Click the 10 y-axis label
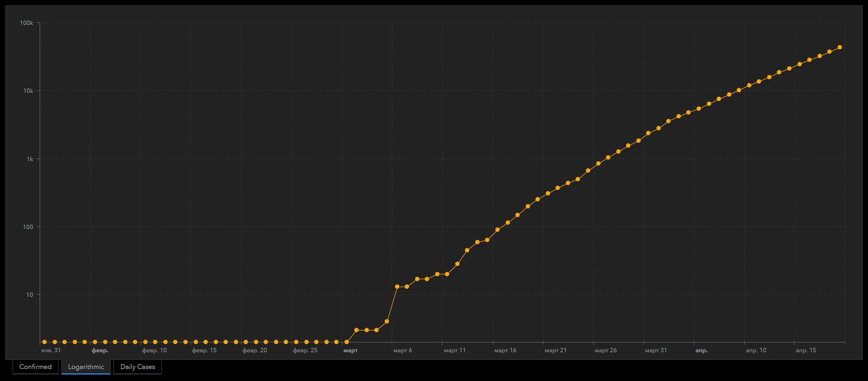 point(30,295)
